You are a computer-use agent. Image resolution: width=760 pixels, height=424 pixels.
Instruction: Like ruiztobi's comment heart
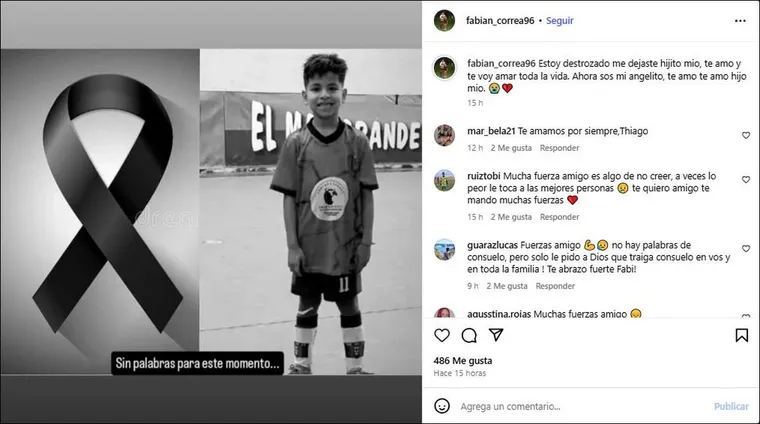746,179
